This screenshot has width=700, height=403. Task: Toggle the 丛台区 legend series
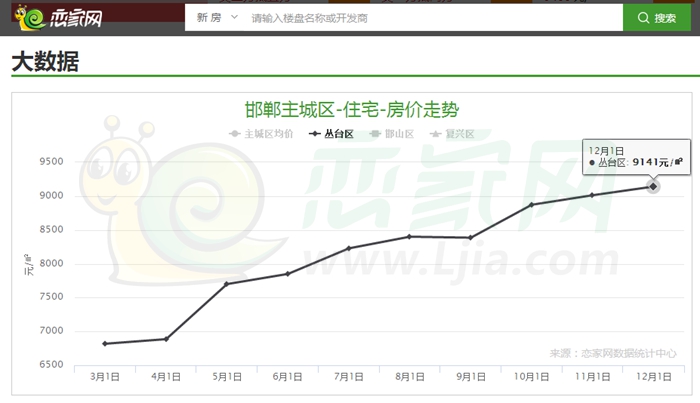click(x=331, y=134)
